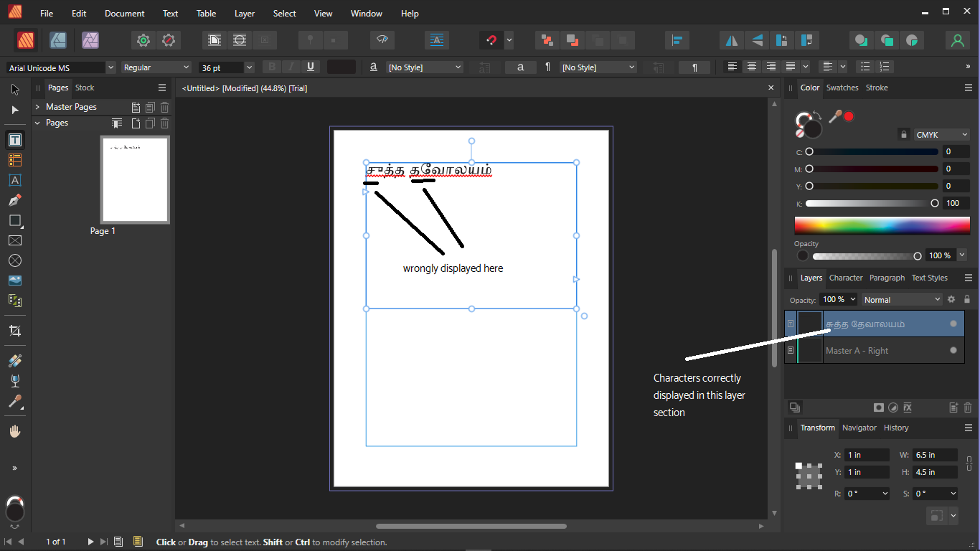Image resolution: width=980 pixels, height=551 pixels.
Task: Toggle underline text formatting
Action: click(310, 67)
